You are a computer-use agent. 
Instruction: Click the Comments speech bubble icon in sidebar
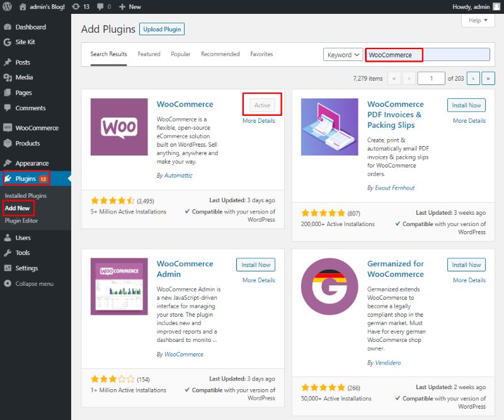(8, 108)
